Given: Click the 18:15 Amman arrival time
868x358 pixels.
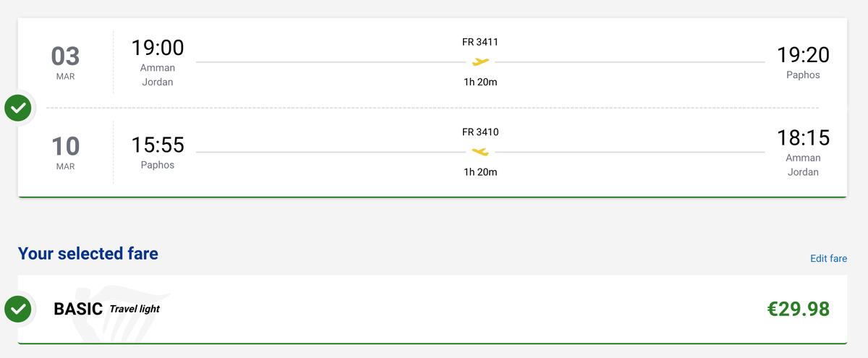Looking at the screenshot, I should click(x=803, y=137).
